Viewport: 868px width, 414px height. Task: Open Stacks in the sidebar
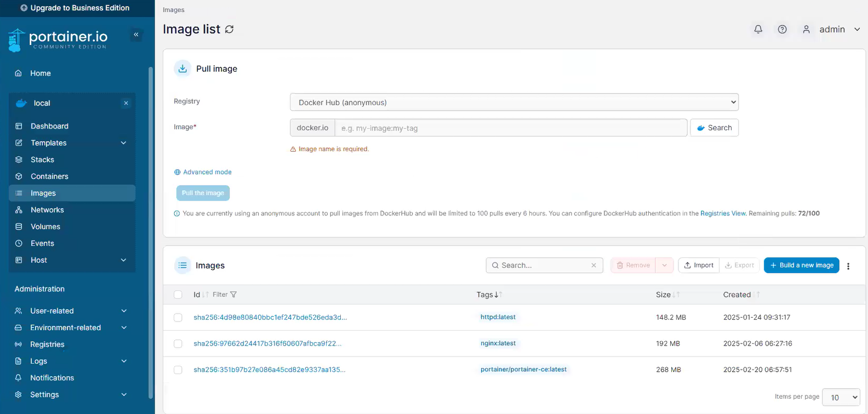tap(72, 160)
